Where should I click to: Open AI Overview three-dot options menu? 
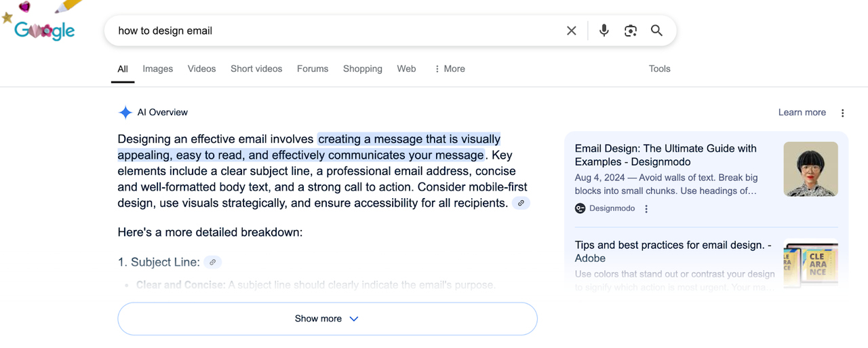pos(842,113)
